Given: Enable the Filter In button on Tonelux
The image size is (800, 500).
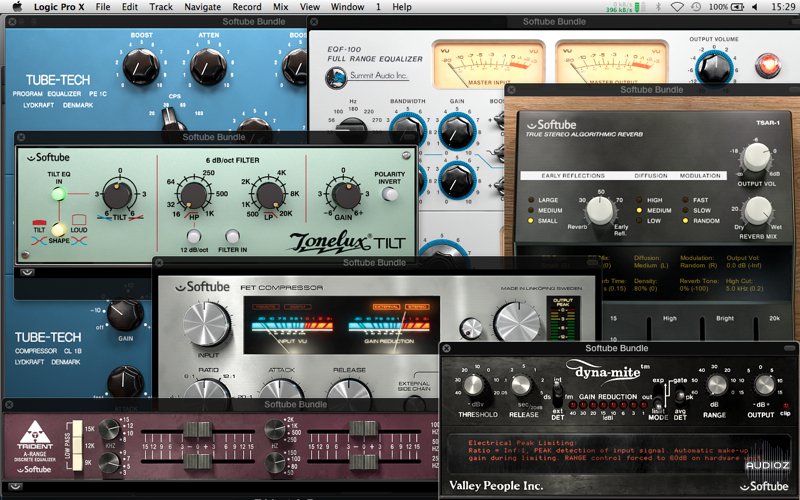Looking at the screenshot, I should coord(233,237).
